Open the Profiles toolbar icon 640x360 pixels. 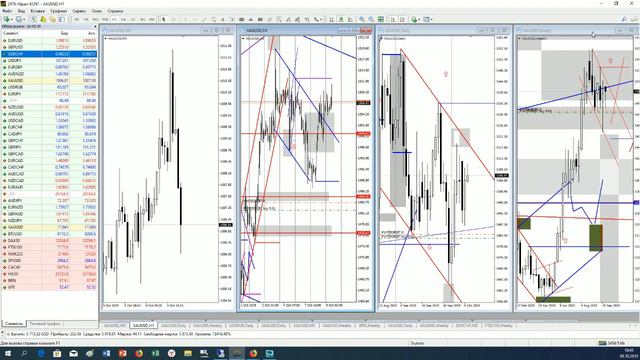[19, 19]
